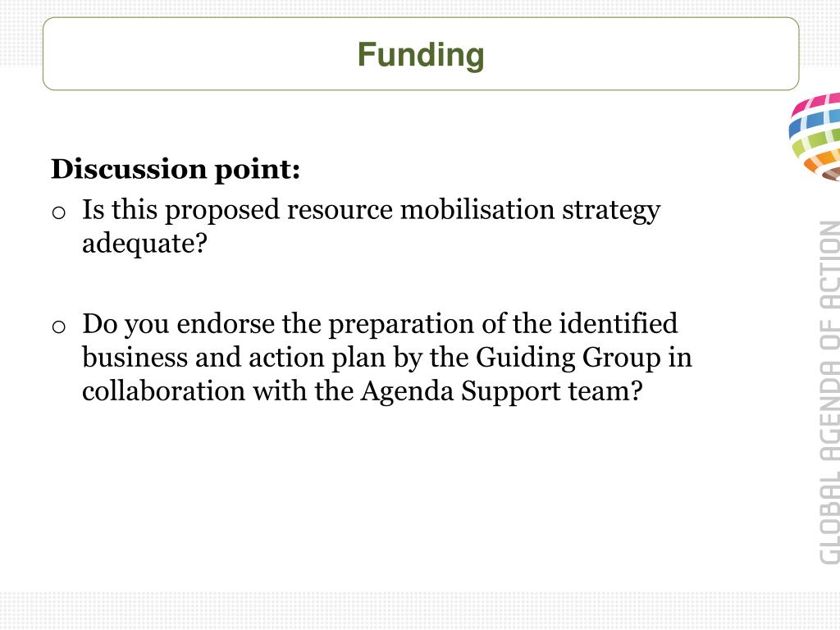The width and height of the screenshot is (840, 630).
Task: Click the first bullet circle marker
Action: pos(59,212)
